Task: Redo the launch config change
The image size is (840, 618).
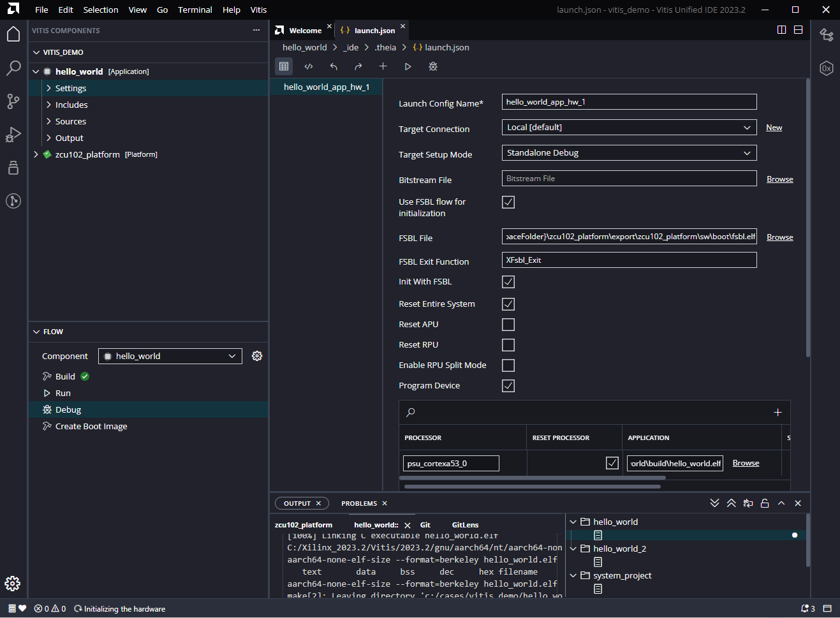Action: click(358, 66)
